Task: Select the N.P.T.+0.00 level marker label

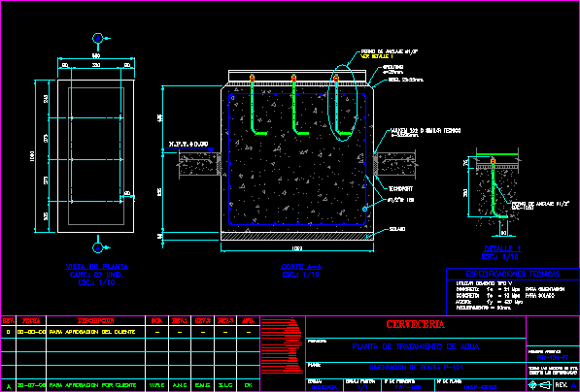Action: (x=188, y=145)
